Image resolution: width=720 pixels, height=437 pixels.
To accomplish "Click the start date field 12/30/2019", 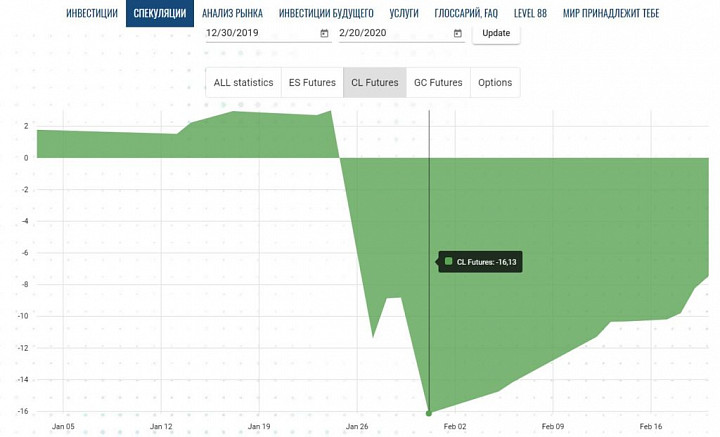I will (268, 33).
